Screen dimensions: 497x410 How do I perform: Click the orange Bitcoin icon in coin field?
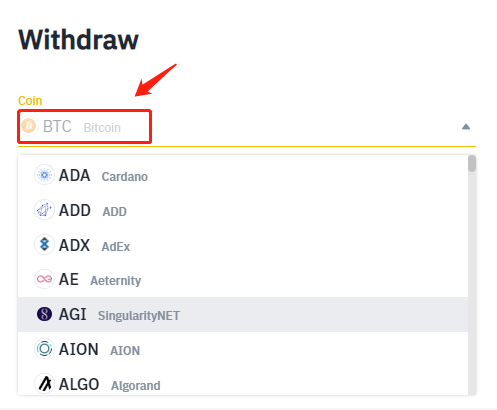(x=29, y=126)
